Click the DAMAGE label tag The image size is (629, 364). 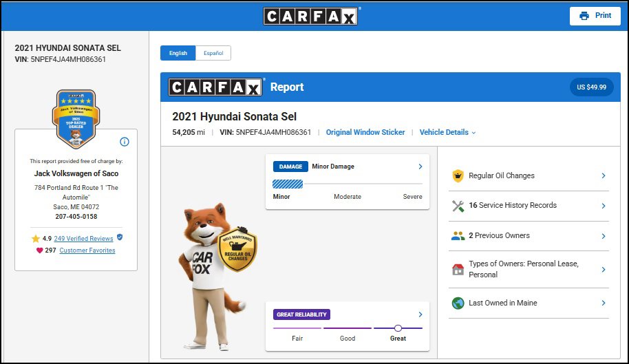pos(290,167)
